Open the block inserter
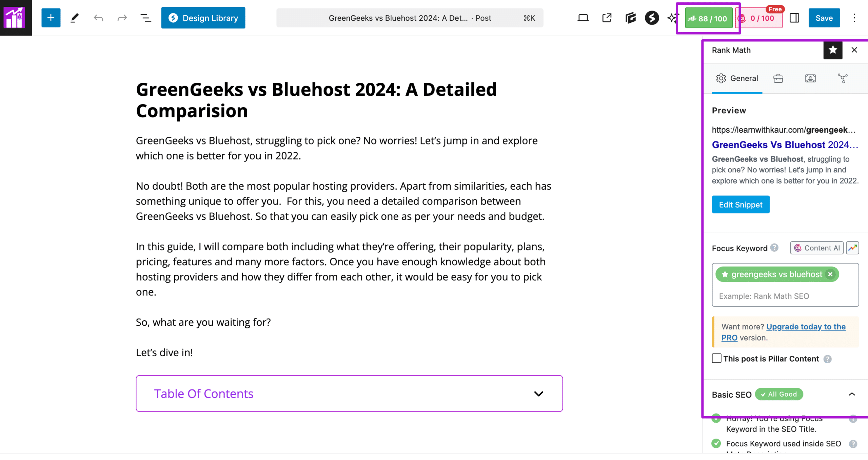Screen dimensions: 868x460 tap(51, 18)
